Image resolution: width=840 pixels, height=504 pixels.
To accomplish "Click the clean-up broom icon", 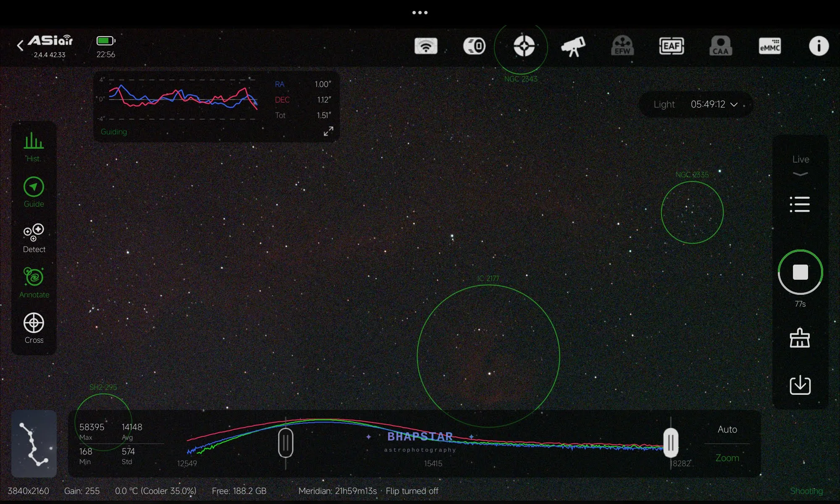I will point(800,338).
